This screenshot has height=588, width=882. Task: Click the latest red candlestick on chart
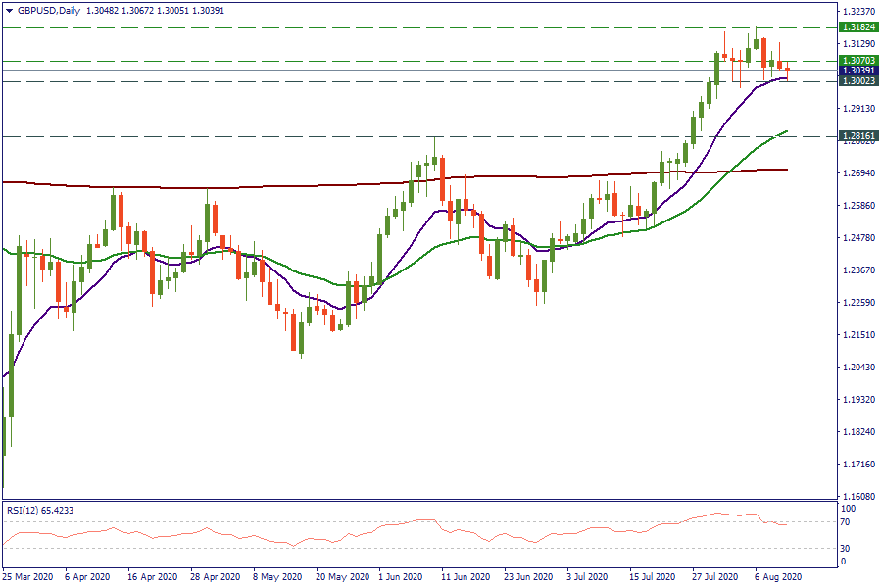(788, 70)
